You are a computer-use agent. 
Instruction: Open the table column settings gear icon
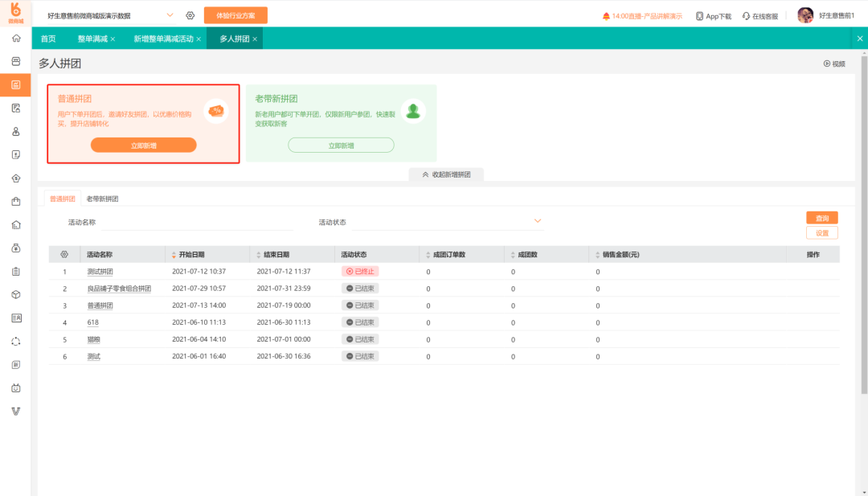click(64, 255)
